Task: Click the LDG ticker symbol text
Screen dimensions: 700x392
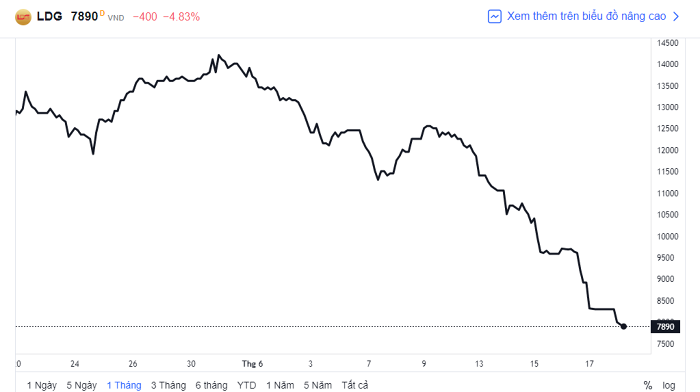Action: pyautogui.click(x=50, y=17)
